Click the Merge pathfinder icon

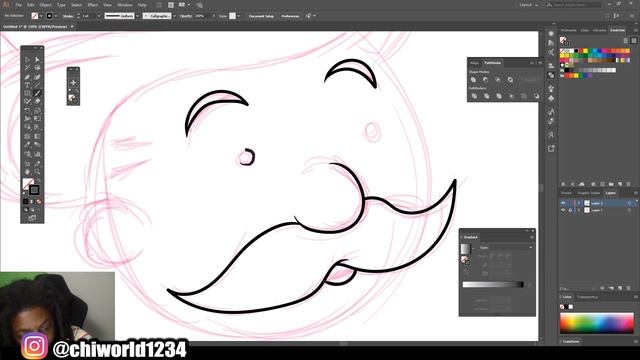499,96
